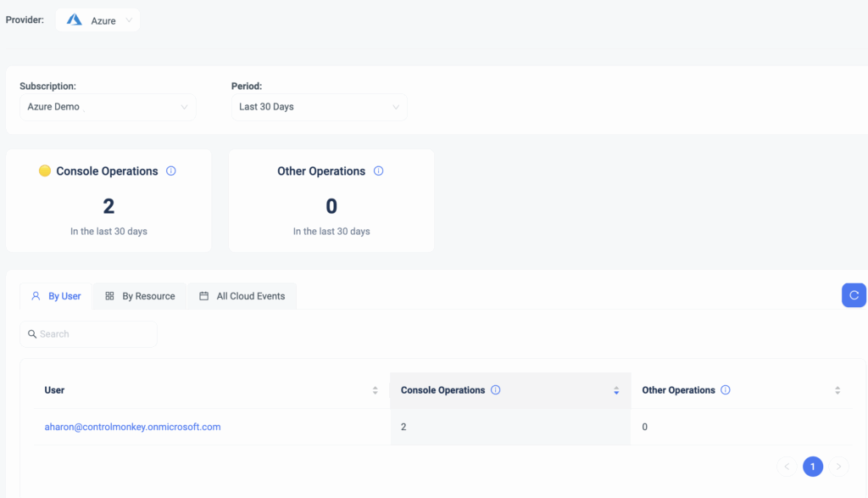Sort table by User column arrows
The width and height of the screenshot is (868, 498).
pos(375,390)
